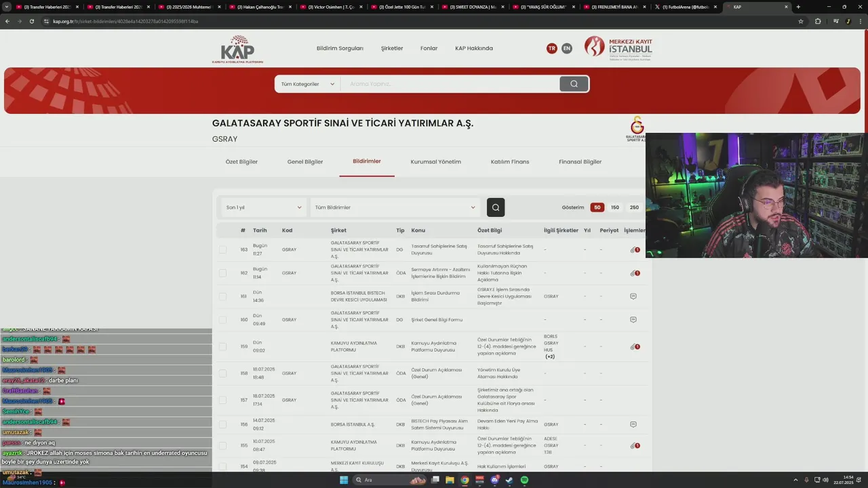
Task: Switch to the Finansal Bilgiler tab
Action: pyautogui.click(x=580, y=162)
